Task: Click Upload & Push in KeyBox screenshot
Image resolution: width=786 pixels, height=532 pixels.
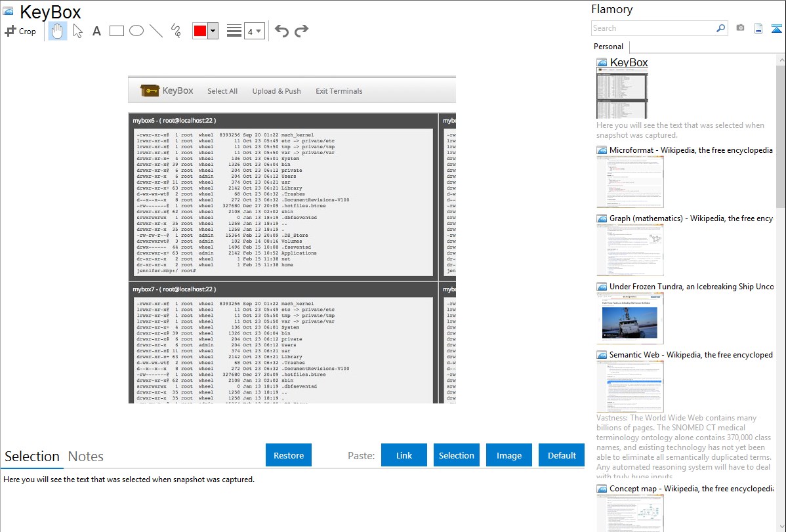Action: (x=277, y=91)
